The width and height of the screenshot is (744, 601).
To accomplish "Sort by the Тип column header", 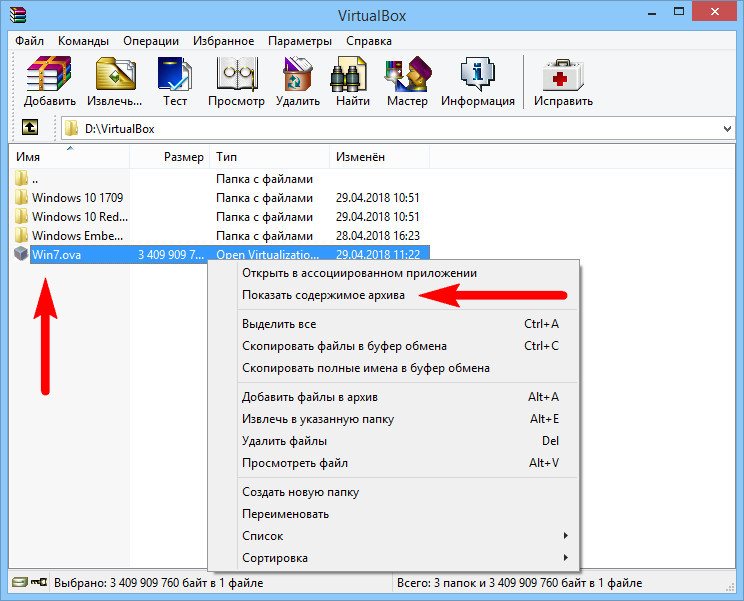I will click(x=270, y=157).
